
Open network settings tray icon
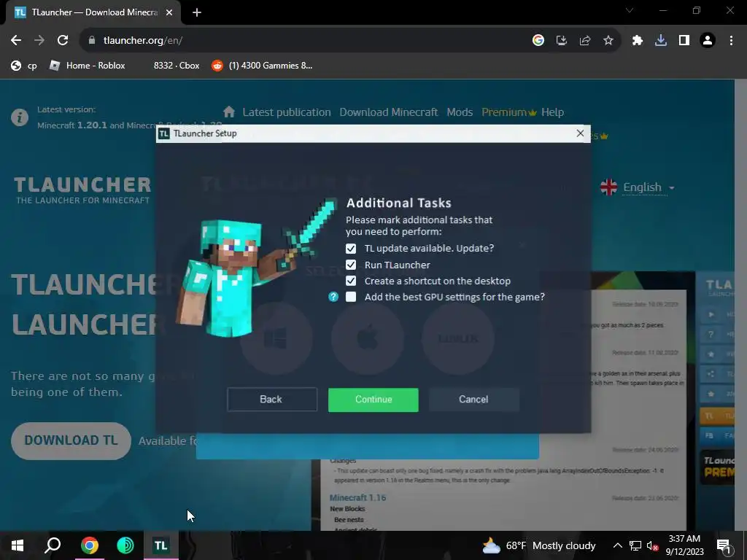[635, 545]
